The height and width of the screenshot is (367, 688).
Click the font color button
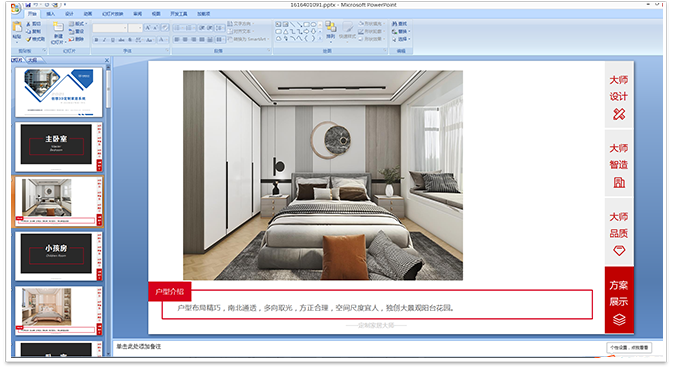click(x=162, y=40)
